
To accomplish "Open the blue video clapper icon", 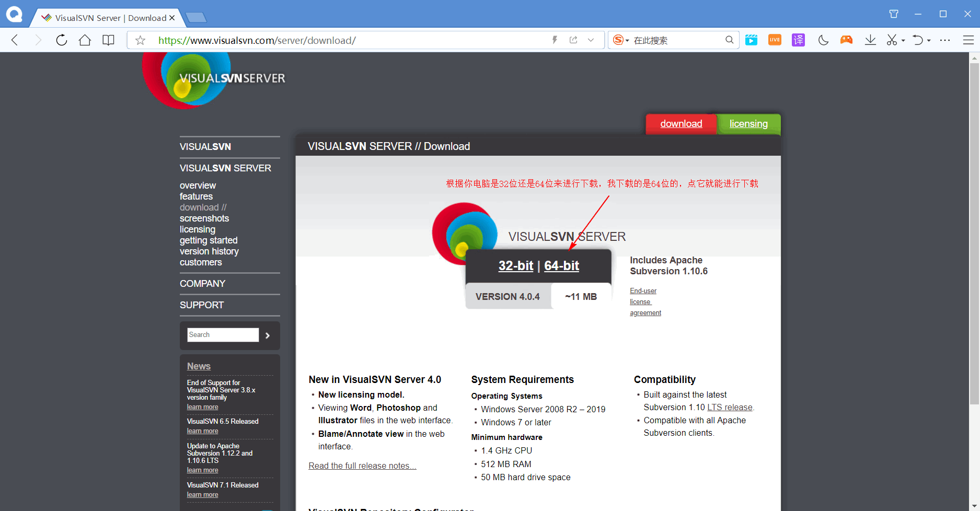I will 751,40.
